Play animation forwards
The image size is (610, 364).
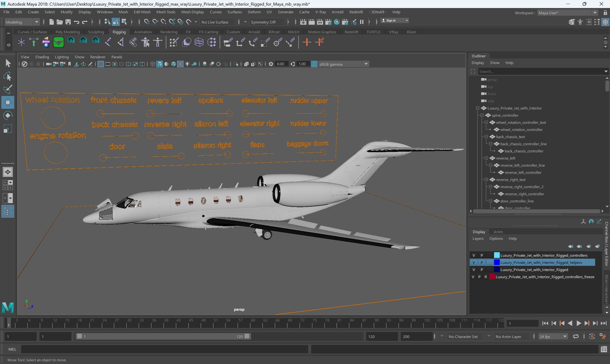[579, 323]
